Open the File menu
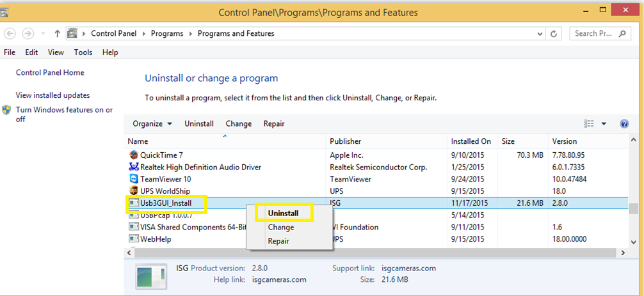The width and height of the screenshot is (644, 296). click(x=9, y=52)
